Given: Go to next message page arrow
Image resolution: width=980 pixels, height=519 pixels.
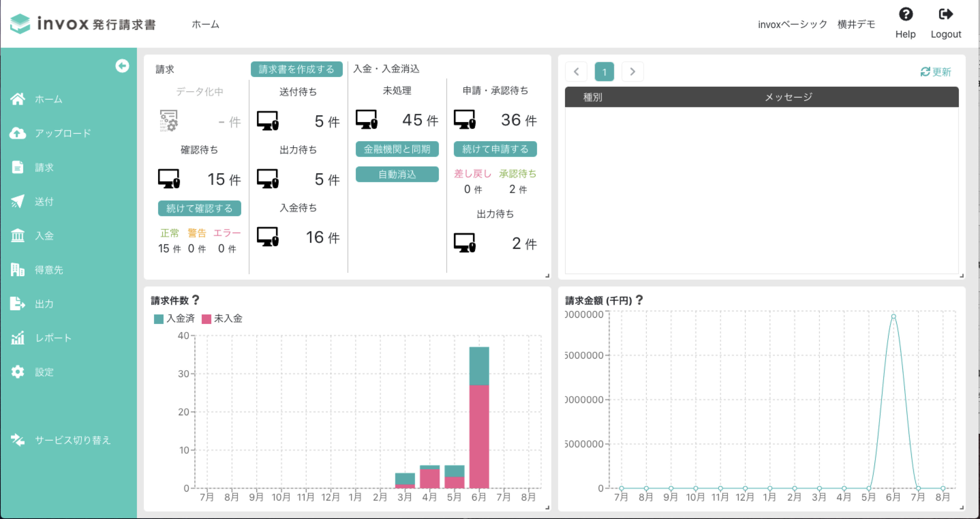Looking at the screenshot, I should (x=632, y=72).
